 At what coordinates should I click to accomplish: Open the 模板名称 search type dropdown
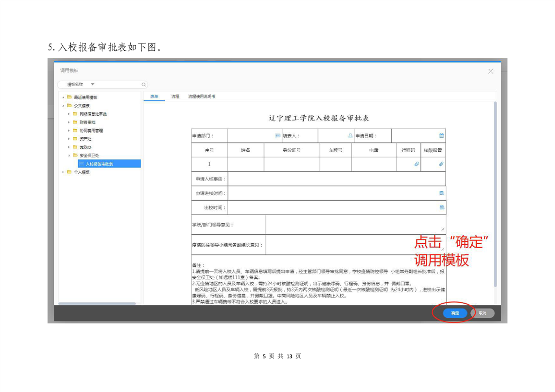[x=92, y=84]
